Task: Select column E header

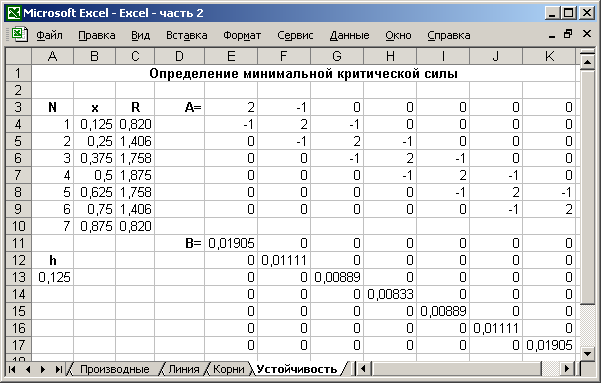Action: [x=231, y=56]
